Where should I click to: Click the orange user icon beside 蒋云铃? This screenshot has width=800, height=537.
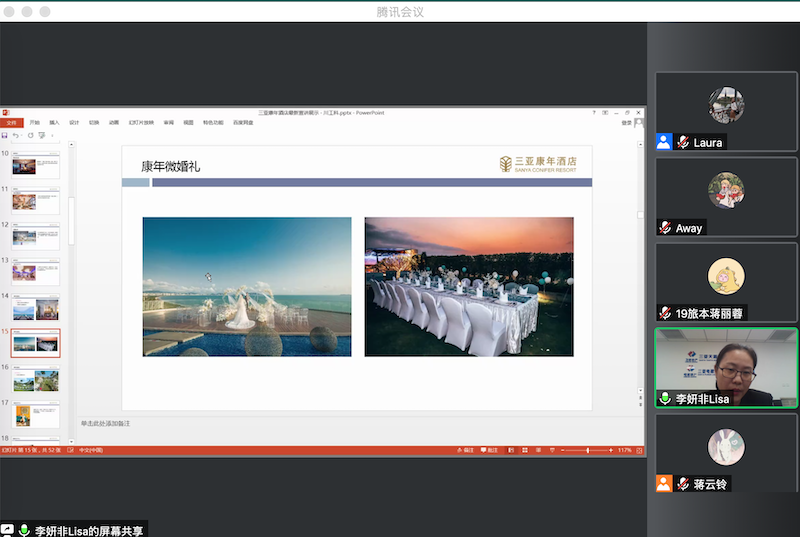(x=664, y=484)
